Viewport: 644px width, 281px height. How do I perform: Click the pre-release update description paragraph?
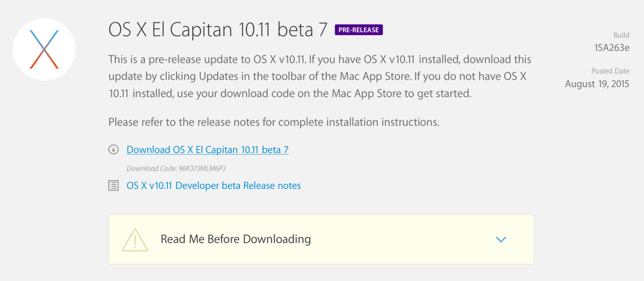(319, 77)
